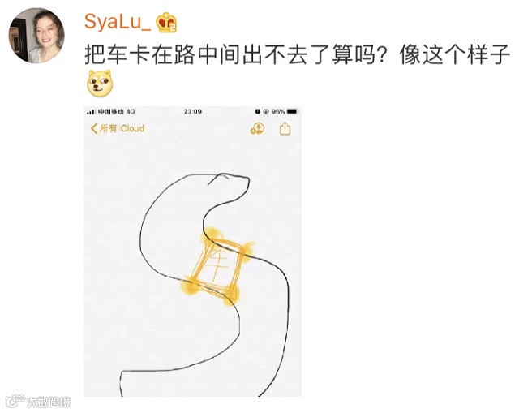Click the cellular signal bars icon

tap(91, 112)
